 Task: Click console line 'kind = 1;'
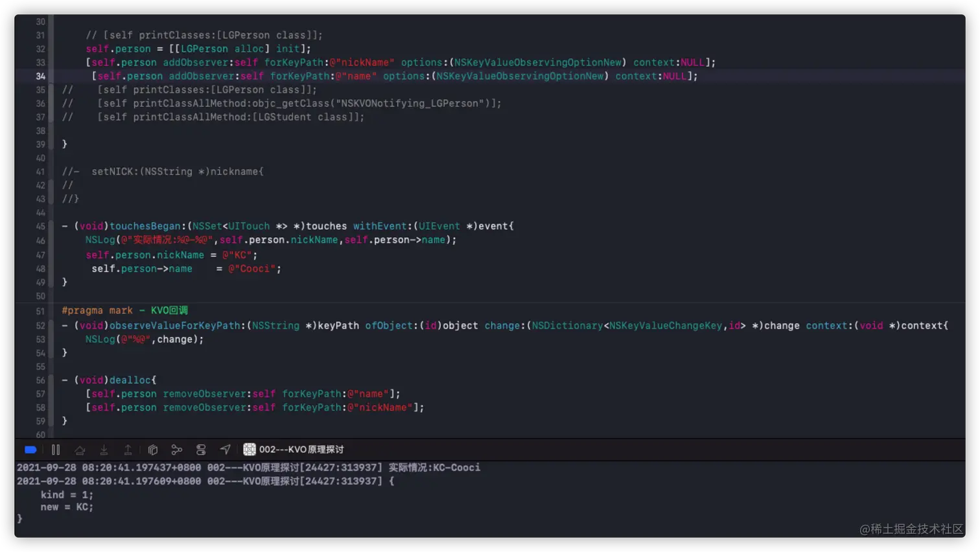point(67,495)
